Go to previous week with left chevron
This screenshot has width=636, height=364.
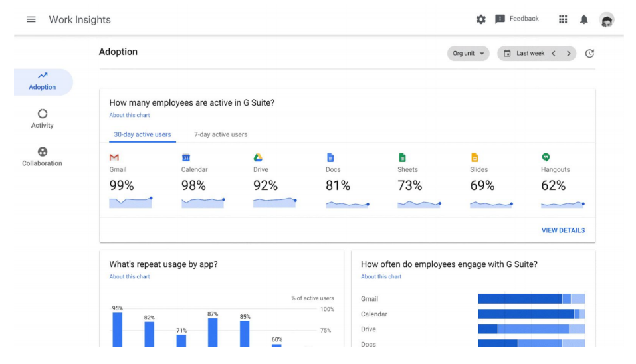point(553,54)
